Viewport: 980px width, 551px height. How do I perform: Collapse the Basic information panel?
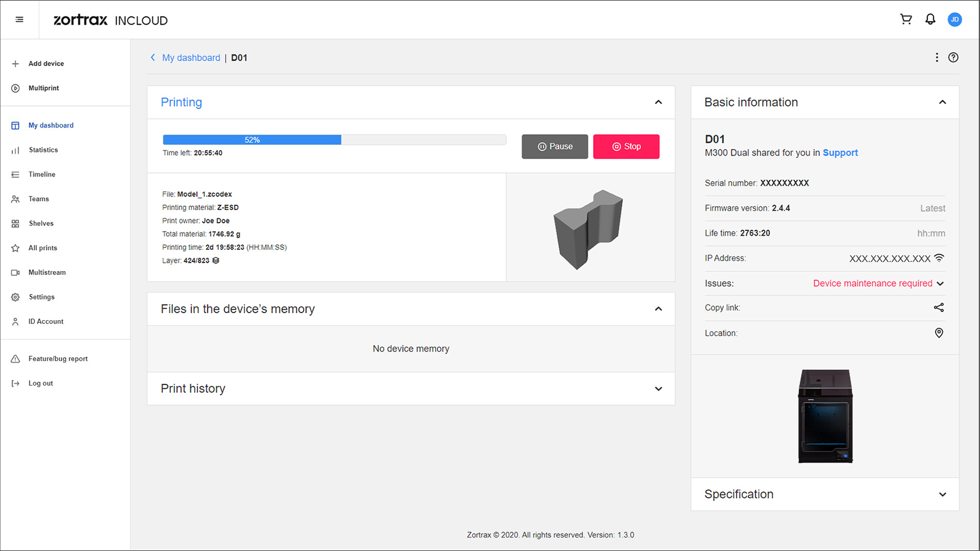[x=942, y=102]
